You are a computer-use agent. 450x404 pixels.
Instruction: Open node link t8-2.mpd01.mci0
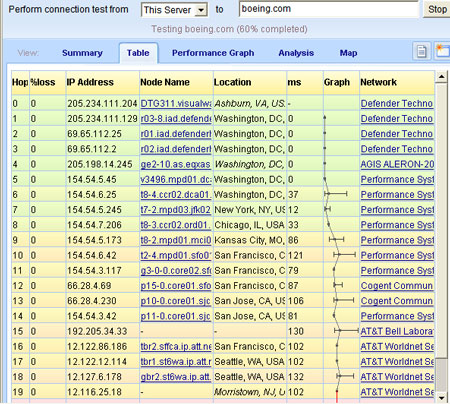(176, 240)
